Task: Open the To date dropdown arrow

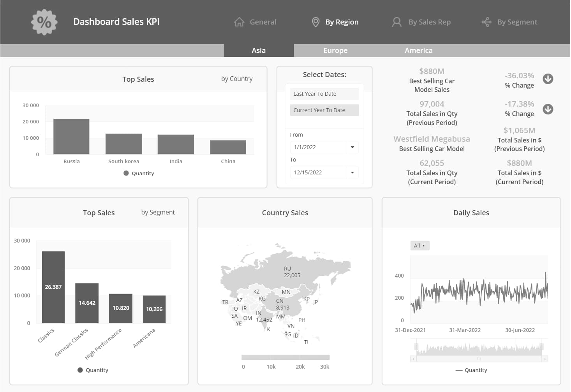Action: tap(352, 172)
